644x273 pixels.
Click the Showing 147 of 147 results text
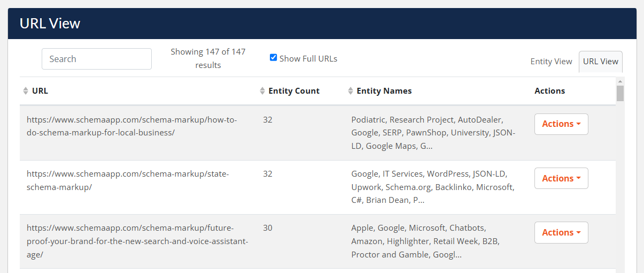208,58
